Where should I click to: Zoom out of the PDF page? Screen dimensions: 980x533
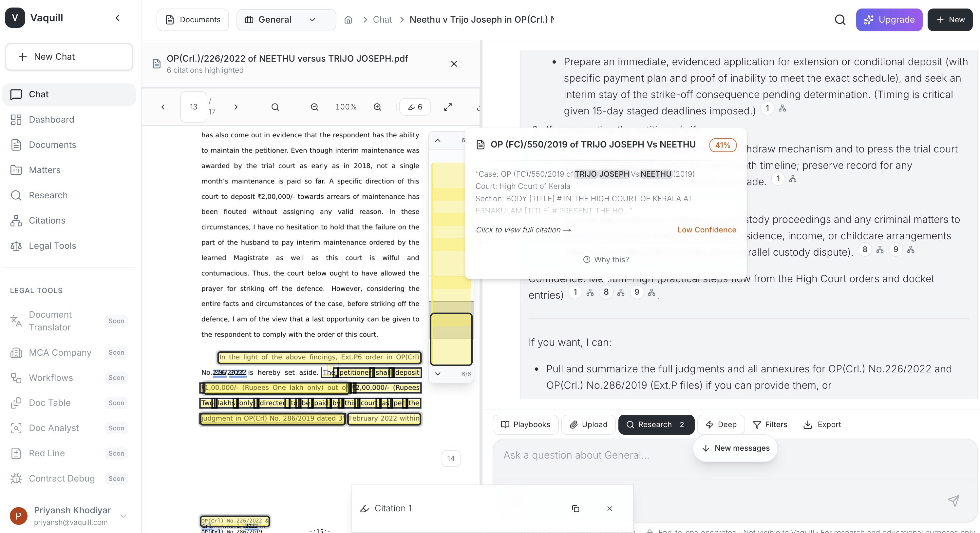point(313,107)
